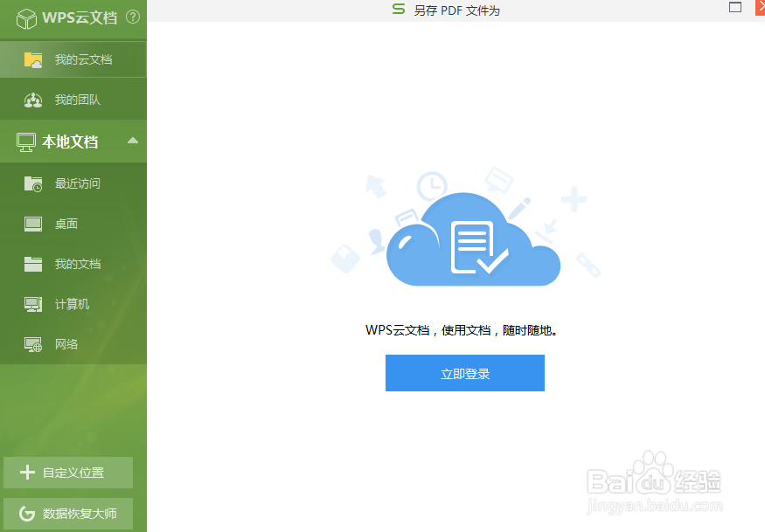Screen dimensions: 765x532
Task: Click the WPS云文档 sidebar title text
Action: click(x=80, y=18)
